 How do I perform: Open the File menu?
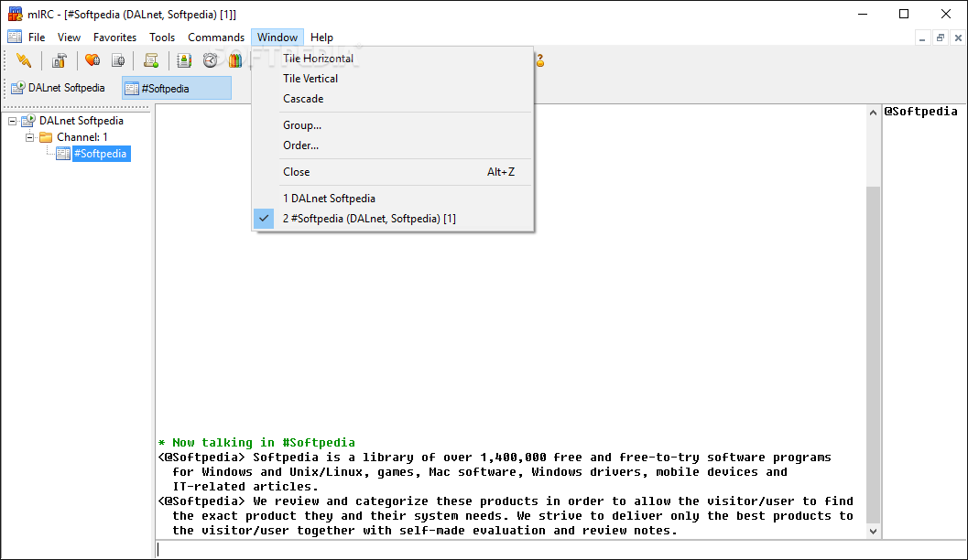[x=37, y=37]
